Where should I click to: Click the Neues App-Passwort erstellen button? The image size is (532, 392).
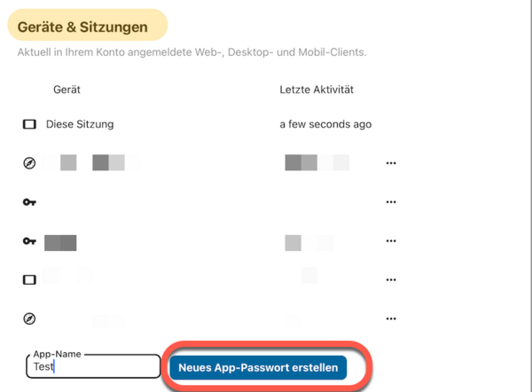[258, 367]
